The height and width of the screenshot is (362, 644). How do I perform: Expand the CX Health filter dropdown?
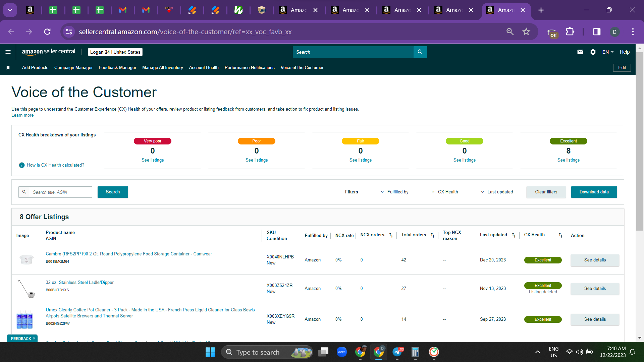445,192
